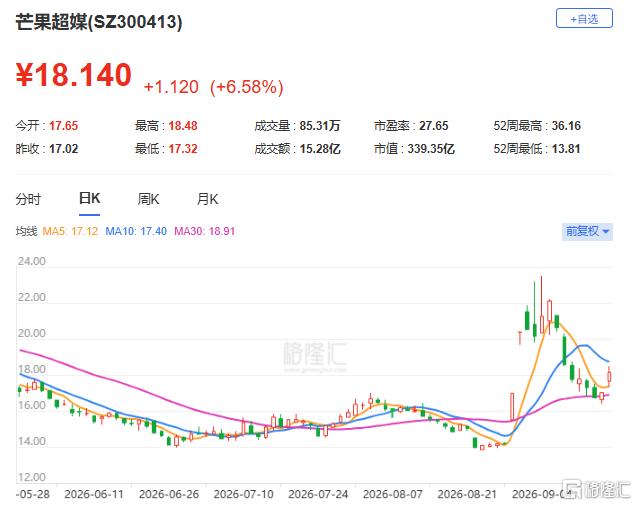Click the 昨收 value 17.02
This screenshot has width=637, height=506.
(63, 149)
